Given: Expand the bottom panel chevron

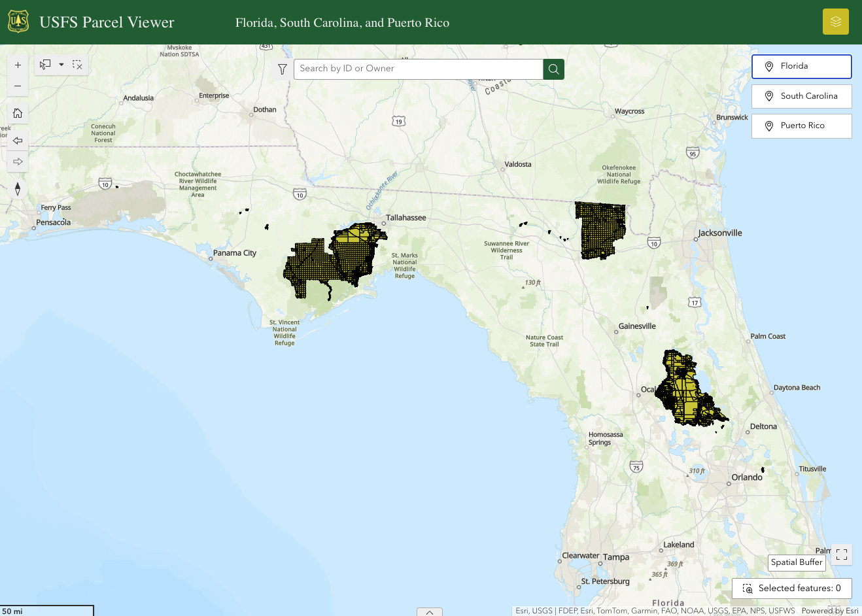Looking at the screenshot, I should 429,612.
